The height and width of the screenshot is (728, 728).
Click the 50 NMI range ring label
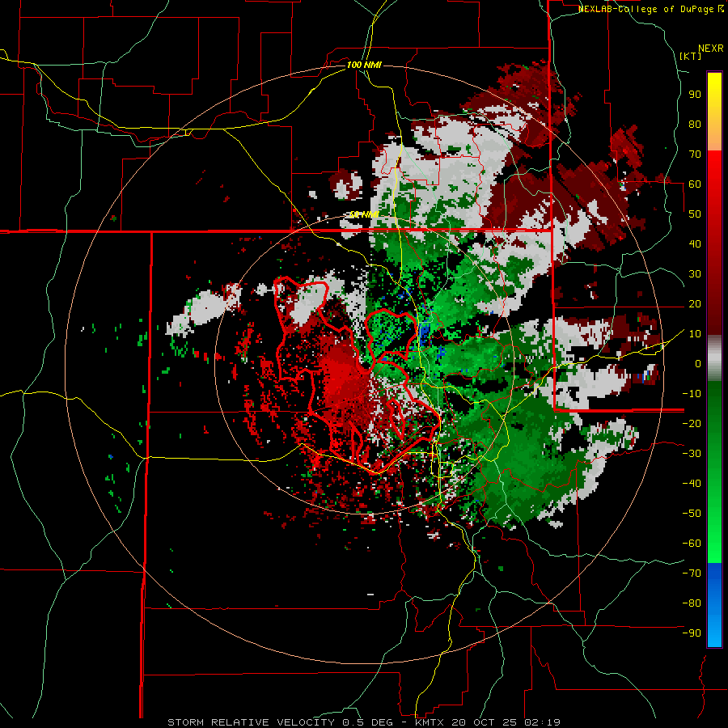pyautogui.click(x=364, y=214)
